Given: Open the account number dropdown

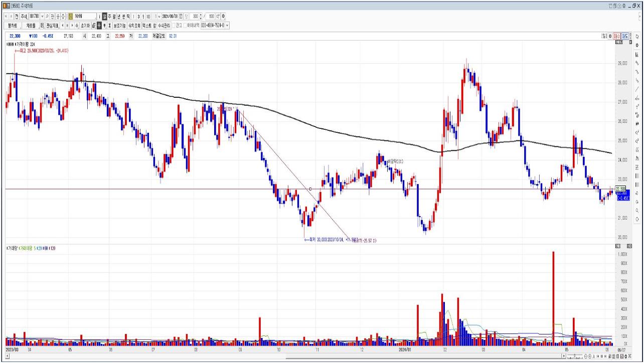Looking at the screenshot, I should [x=227, y=25].
